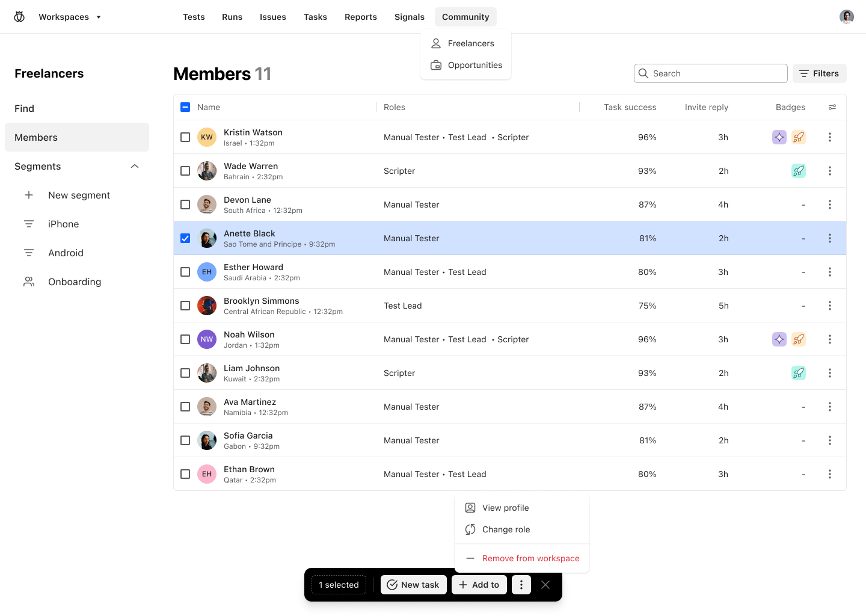Click Kristin Watson's purple diamond badge
Screen dimensions: 866x616
[x=779, y=137]
